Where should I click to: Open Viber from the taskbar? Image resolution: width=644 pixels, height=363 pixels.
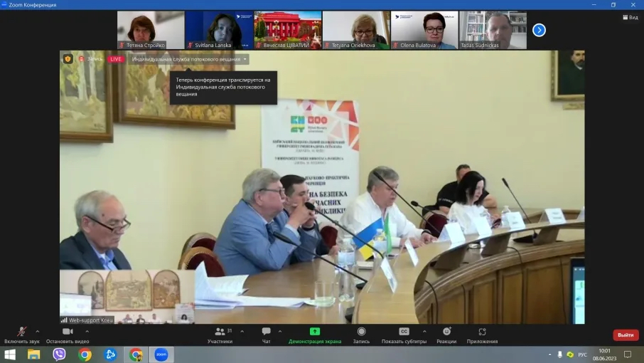(59, 354)
